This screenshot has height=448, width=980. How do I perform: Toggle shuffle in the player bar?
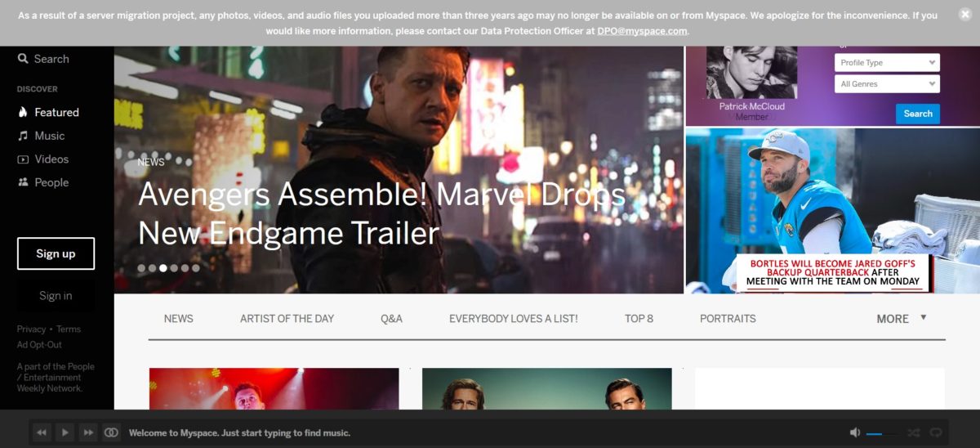pyautogui.click(x=914, y=432)
